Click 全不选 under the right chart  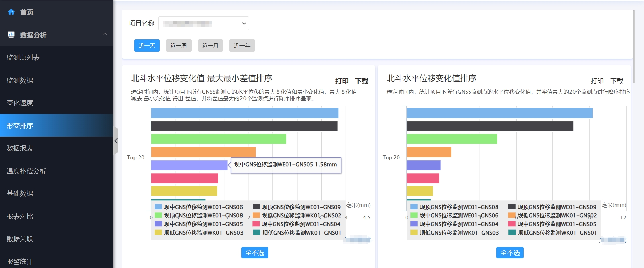[x=510, y=253]
